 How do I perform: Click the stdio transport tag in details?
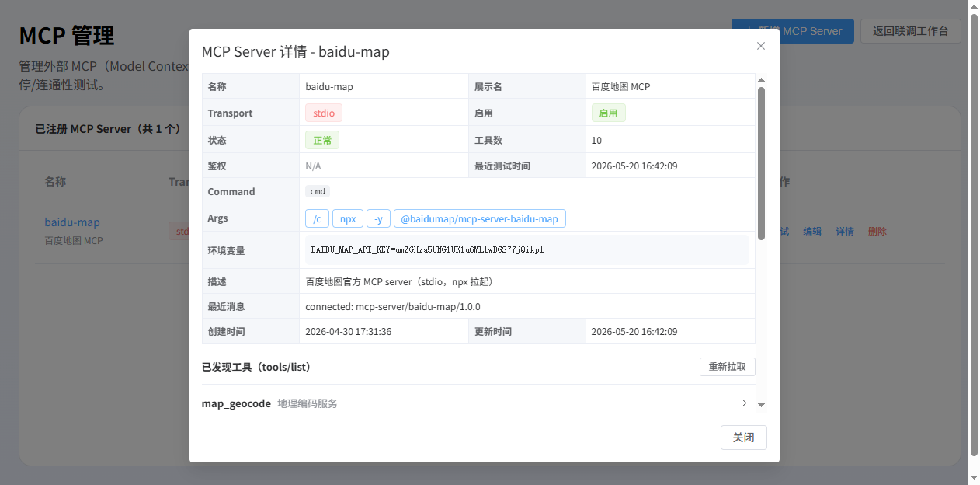(x=324, y=113)
